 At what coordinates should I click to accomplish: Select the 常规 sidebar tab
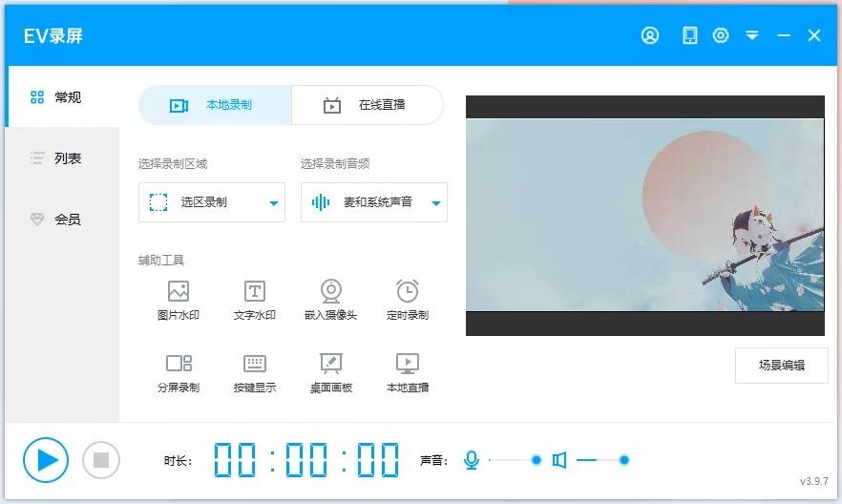(62, 97)
